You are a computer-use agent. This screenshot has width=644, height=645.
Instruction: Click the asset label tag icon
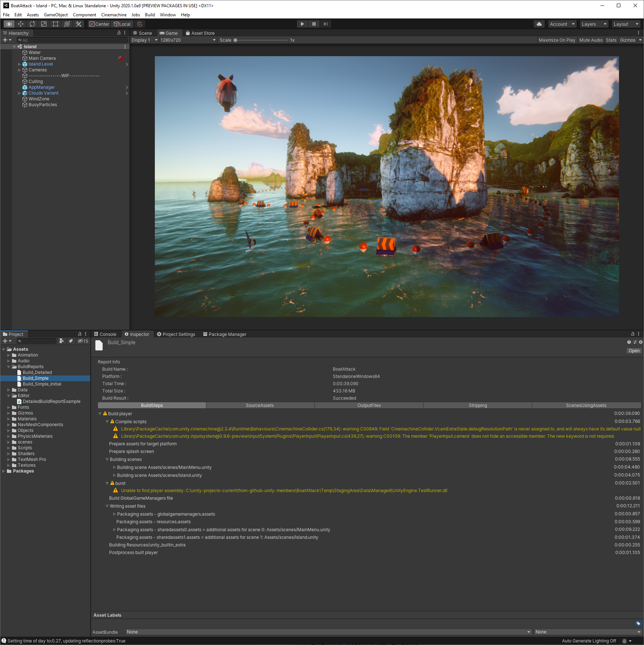click(x=638, y=623)
